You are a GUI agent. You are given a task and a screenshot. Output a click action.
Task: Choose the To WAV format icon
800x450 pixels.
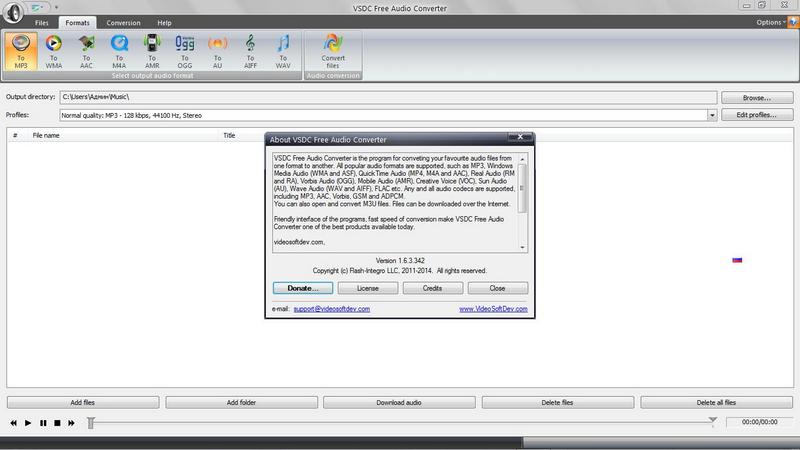point(283,51)
